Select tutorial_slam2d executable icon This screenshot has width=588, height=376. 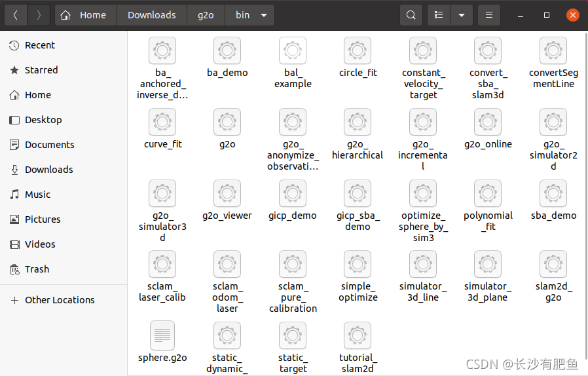click(358, 335)
